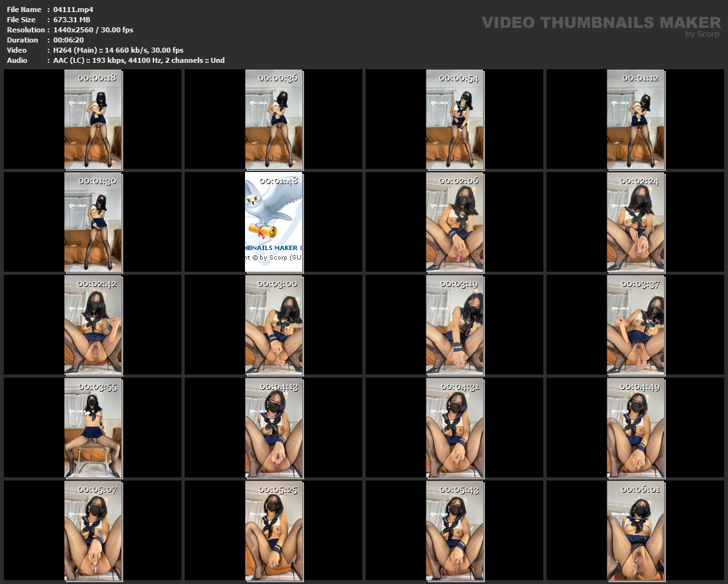
Task: Select the last frame at 00:06:01
Action: coord(635,531)
